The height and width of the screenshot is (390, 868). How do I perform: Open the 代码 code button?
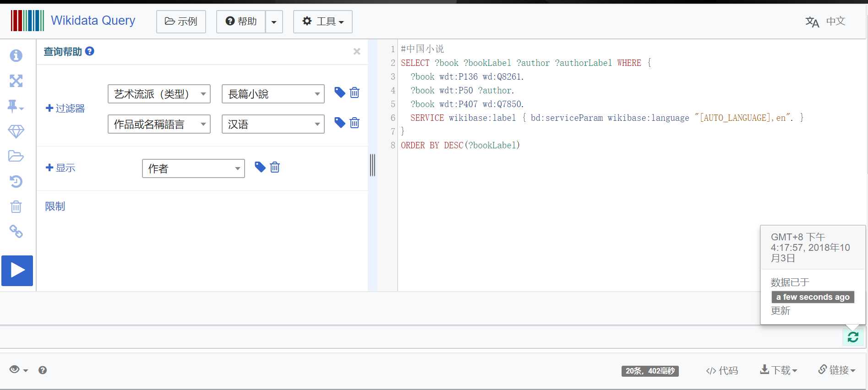point(722,370)
